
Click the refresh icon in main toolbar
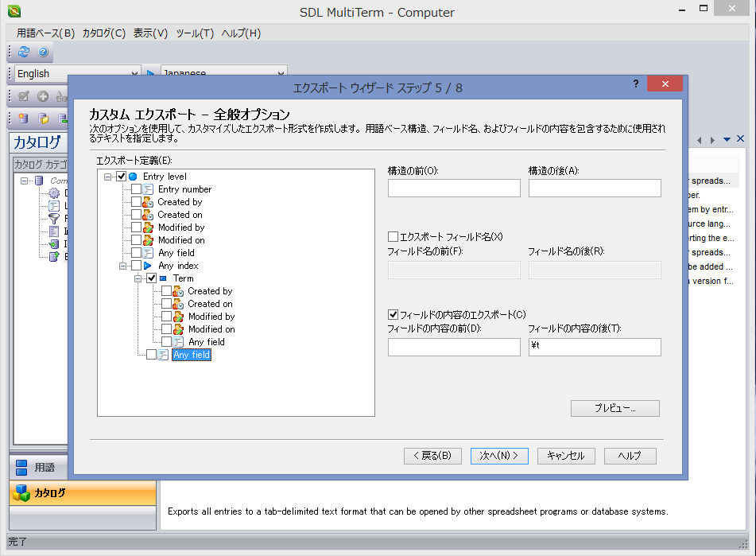click(x=24, y=52)
